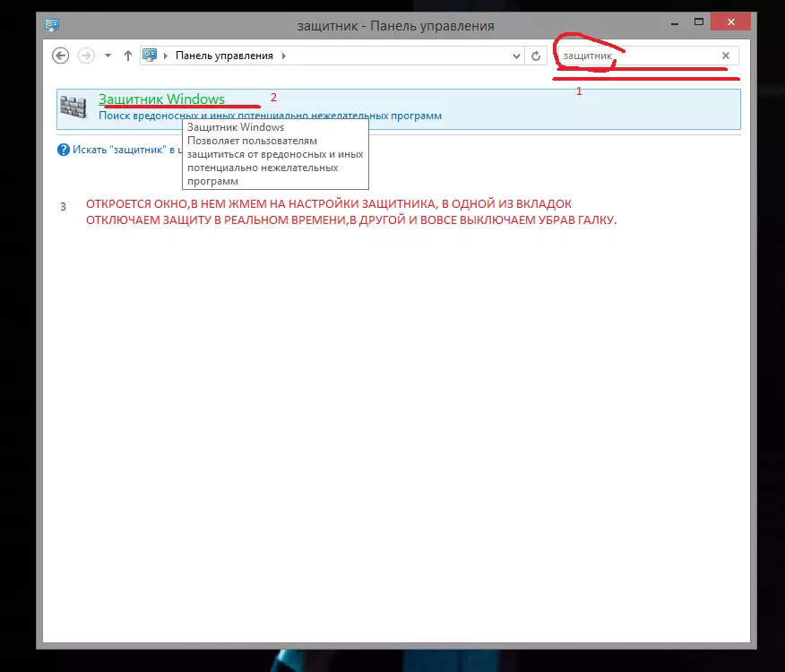Open Защитник Windows link

coord(161,99)
